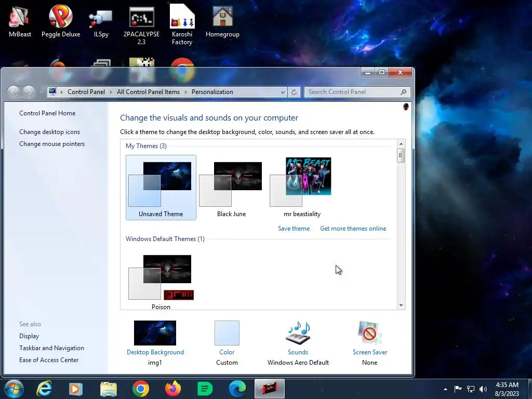Select the Karoshi Factory desktop icon
The height and width of the screenshot is (399, 532).
coord(182,24)
